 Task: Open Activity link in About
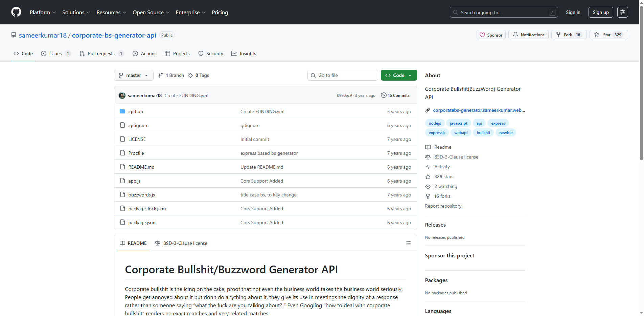[x=438, y=167]
